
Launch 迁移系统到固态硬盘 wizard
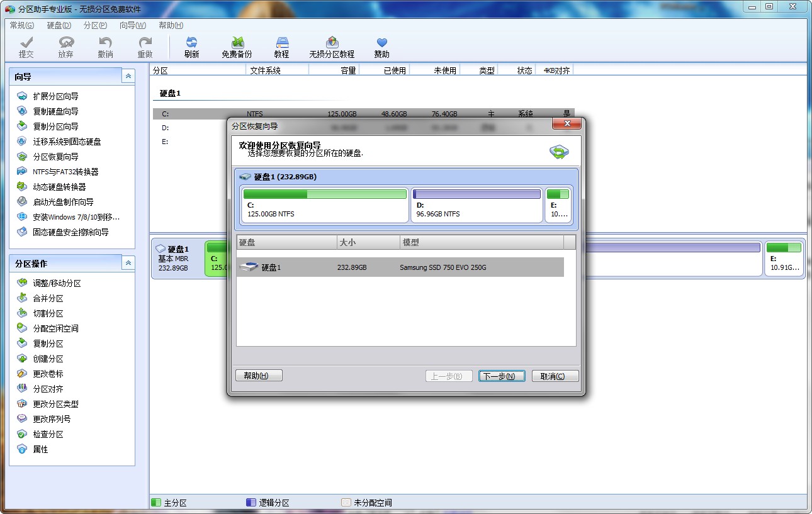(67, 142)
